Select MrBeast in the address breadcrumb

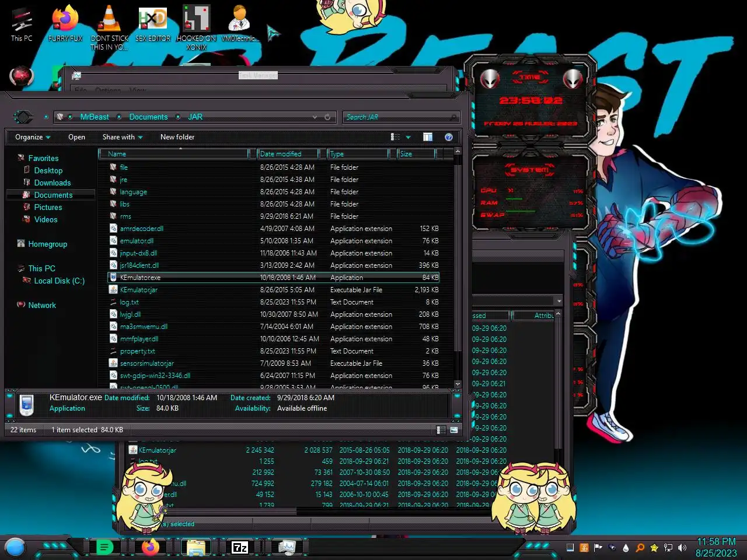[x=95, y=117]
